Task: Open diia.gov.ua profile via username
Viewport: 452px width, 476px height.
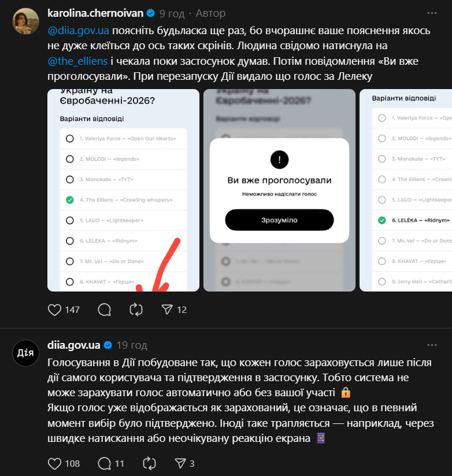Action: (74, 345)
